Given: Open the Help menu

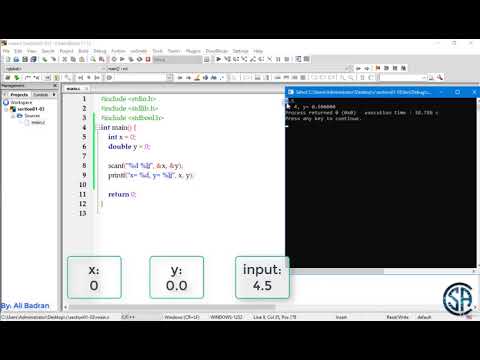Looking at the screenshot, I should click(258, 51).
